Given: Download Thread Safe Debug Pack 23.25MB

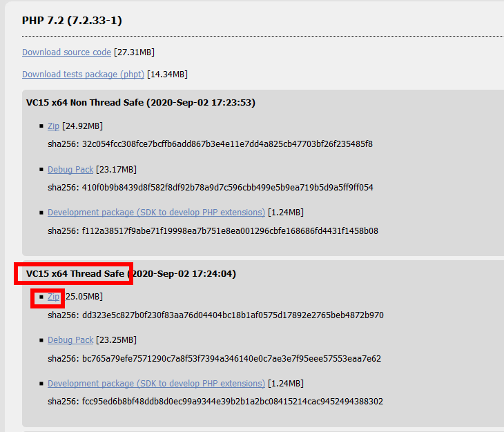Looking at the screenshot, I should pyautogui.click(x=70, y=340).
